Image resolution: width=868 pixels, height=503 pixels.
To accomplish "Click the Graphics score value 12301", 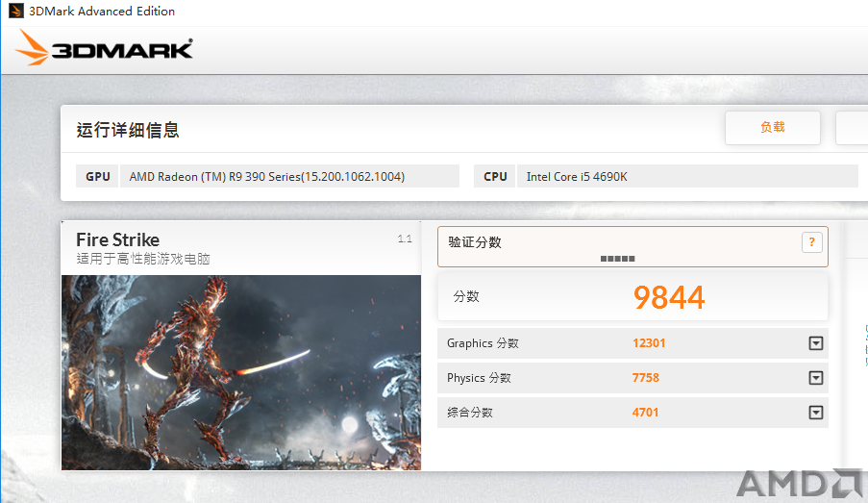I will 649,343.
